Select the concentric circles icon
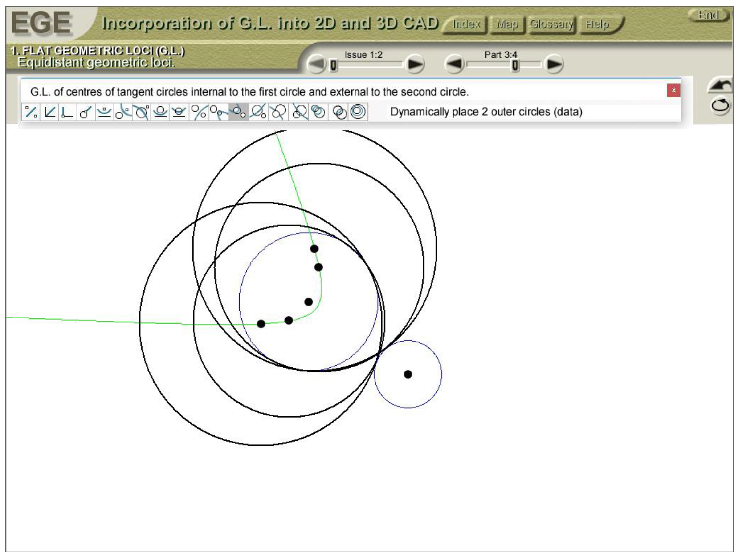 (358, 112)
